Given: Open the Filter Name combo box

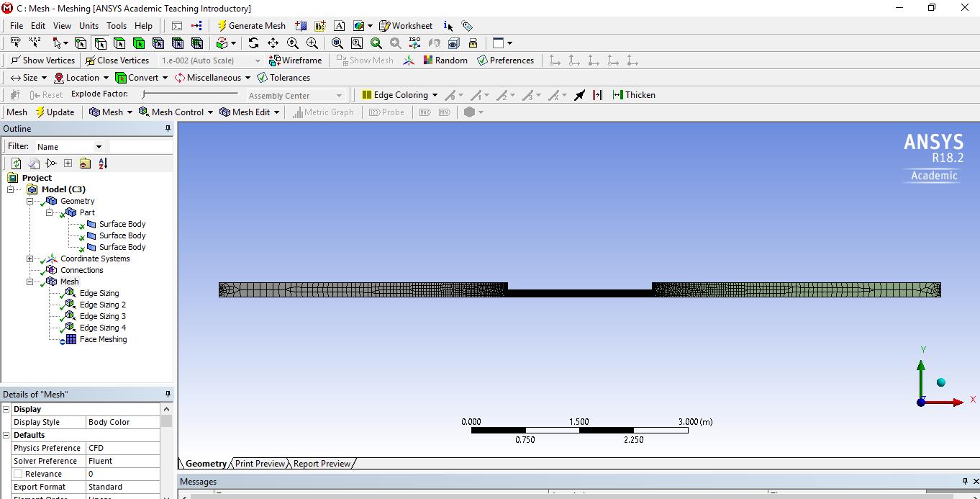Looking at the screenshot, I should click(69, 146).
